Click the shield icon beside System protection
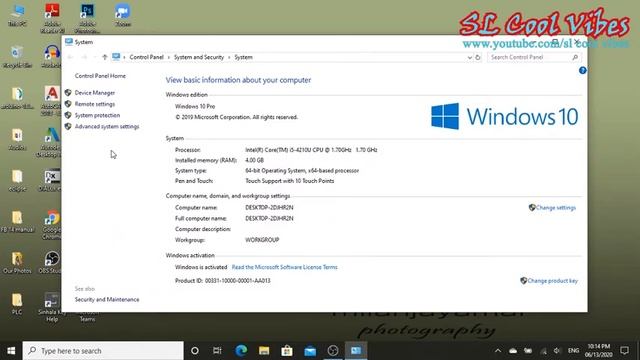 tap(68, 115)
